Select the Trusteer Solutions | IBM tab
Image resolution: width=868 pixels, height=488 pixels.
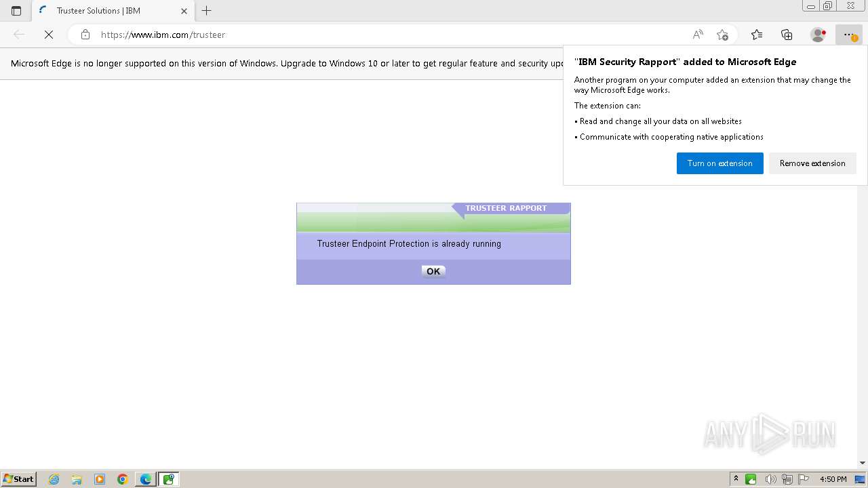click(113, 11)
